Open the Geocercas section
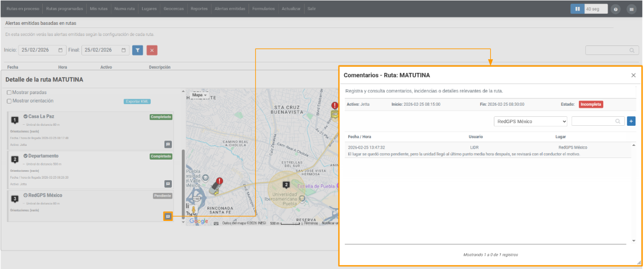The height and width of the screenshot is (269, 644). pyautogui.click(x=174, y=9)
